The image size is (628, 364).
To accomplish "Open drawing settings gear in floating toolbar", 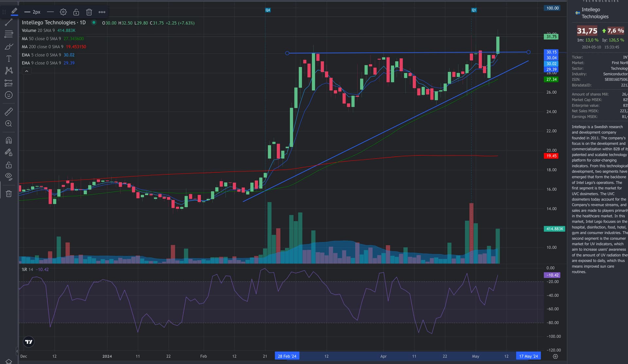I will tap(63, 12).
